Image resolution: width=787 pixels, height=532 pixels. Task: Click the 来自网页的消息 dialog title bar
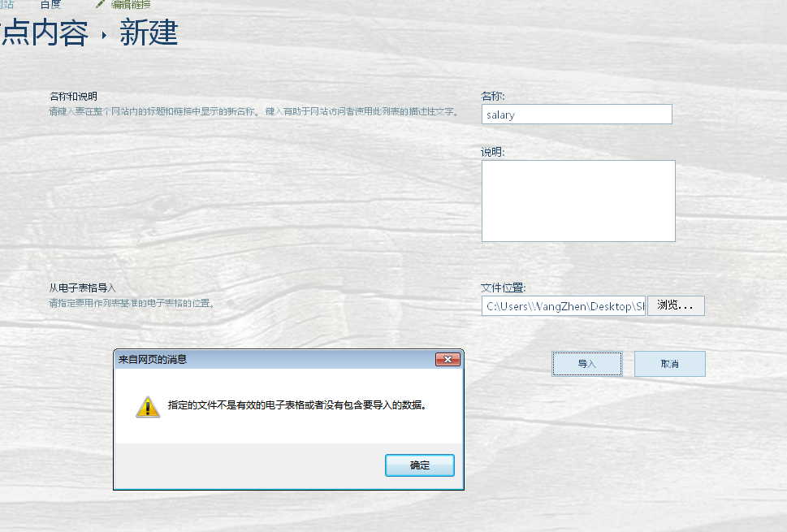tap(275, 359)
